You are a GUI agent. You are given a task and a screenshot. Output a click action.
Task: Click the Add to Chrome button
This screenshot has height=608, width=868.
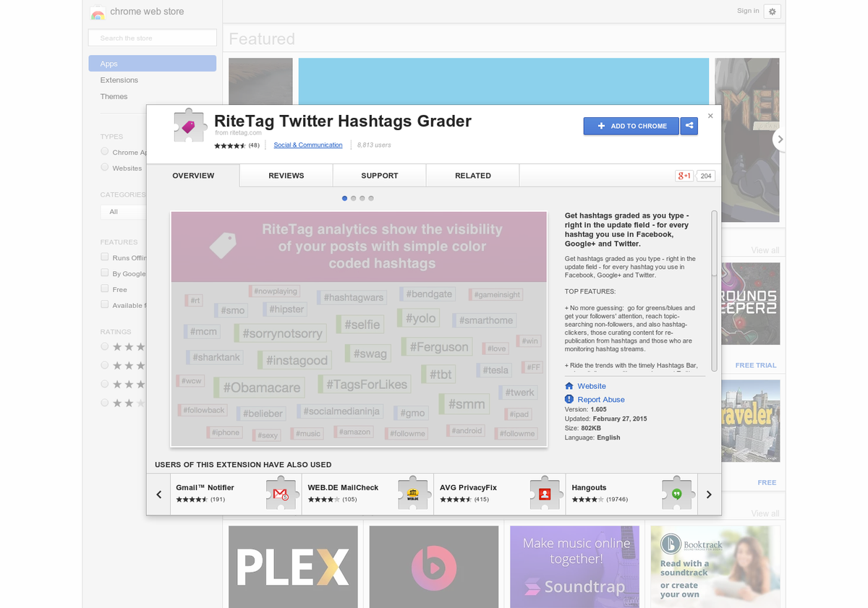click(x=631, y=126)
